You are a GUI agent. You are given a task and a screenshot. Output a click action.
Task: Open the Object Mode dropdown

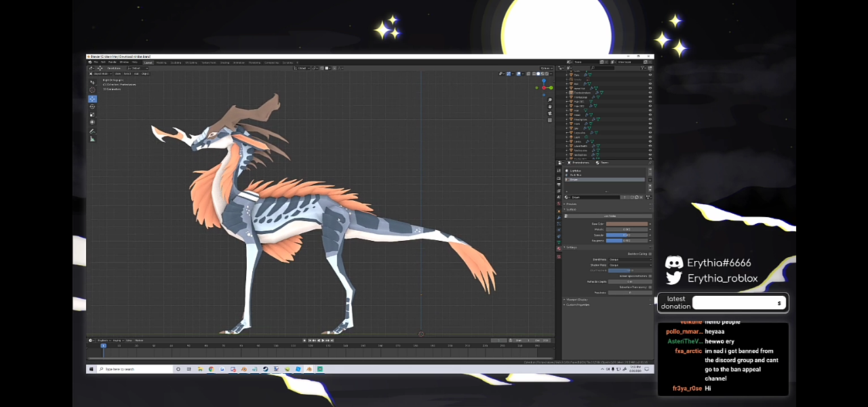(x=100, y=74)
